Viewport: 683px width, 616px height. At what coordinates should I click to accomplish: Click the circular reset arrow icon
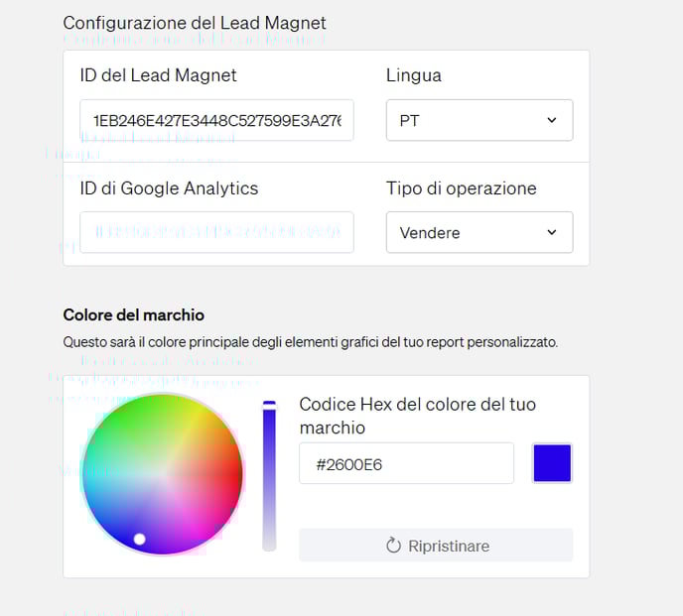click(393, 546)
